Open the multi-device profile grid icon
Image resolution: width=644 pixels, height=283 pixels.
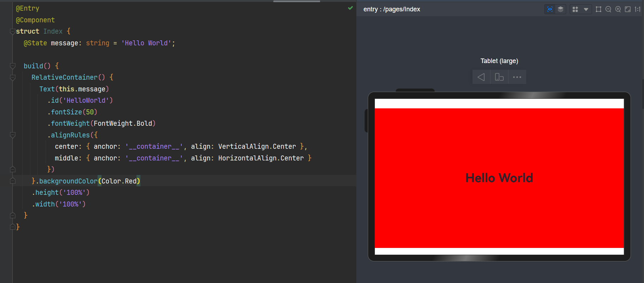[x=575, y=9]
